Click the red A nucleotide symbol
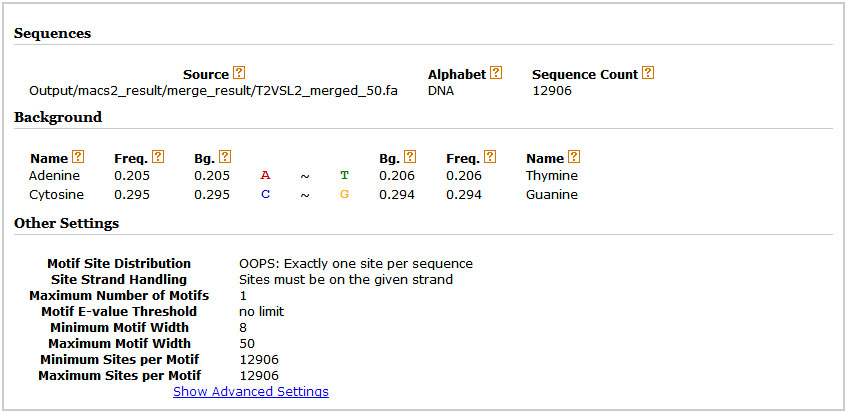 point(265,175)
